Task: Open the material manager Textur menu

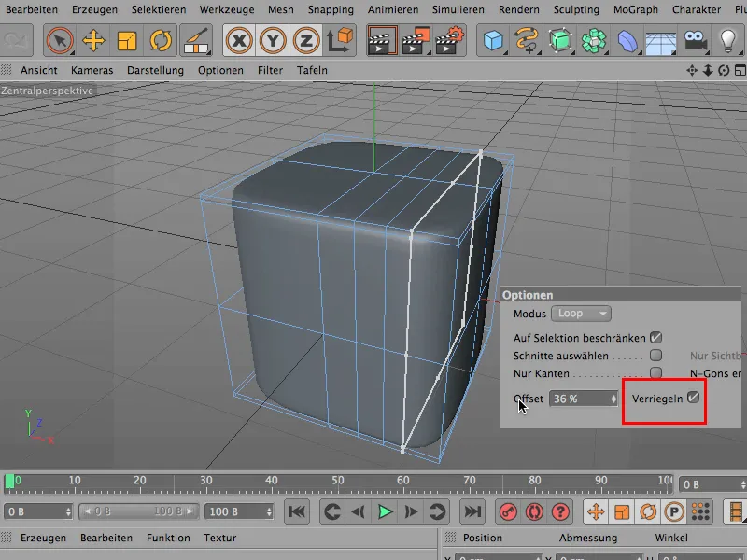Action: pos(219,538)
